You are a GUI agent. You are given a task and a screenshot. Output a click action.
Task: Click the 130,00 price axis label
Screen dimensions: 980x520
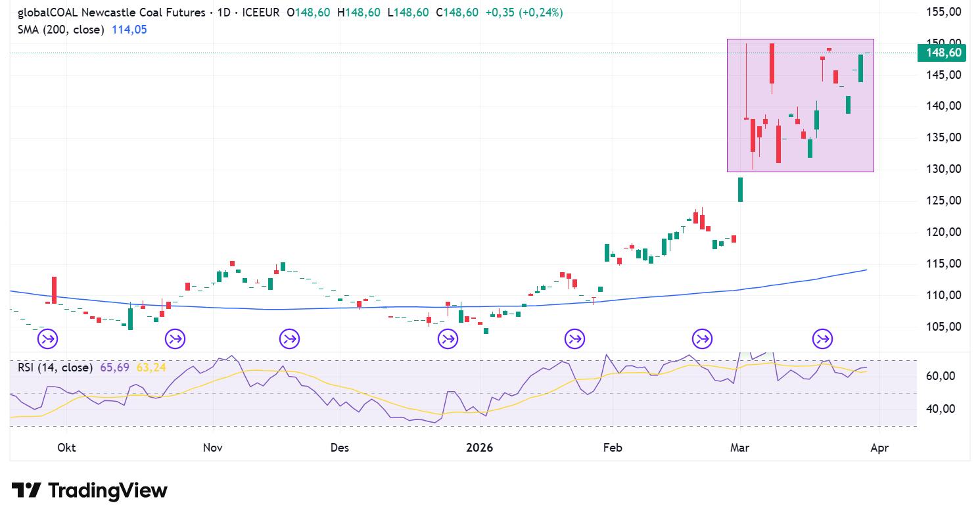pyautogui.click(x=943, y=169)
